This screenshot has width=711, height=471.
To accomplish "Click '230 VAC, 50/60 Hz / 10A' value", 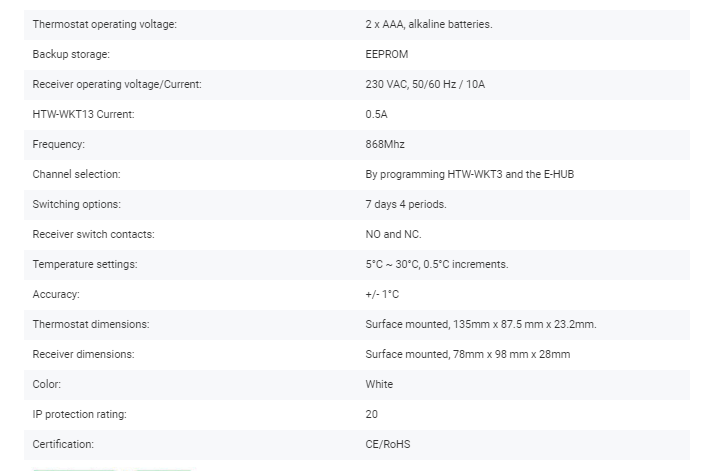I will tap(425, 84).
